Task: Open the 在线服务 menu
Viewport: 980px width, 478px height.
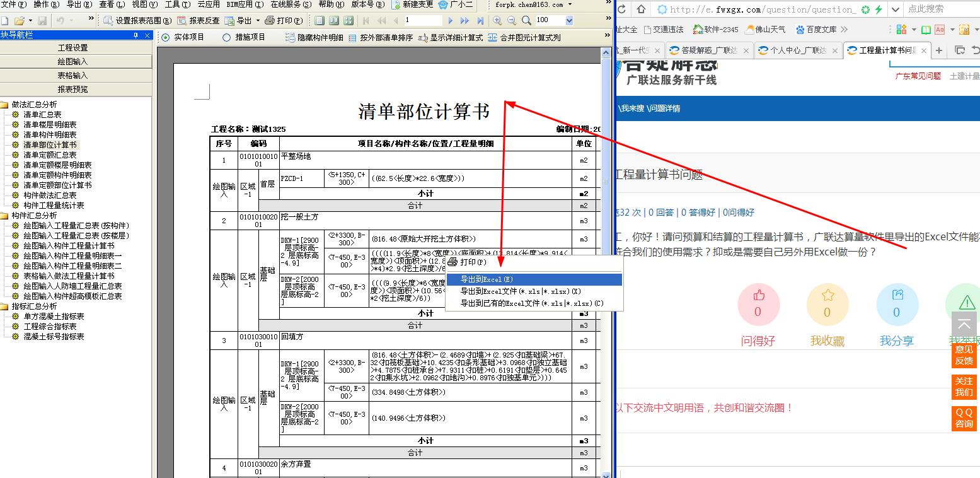Action: (291, 4)
